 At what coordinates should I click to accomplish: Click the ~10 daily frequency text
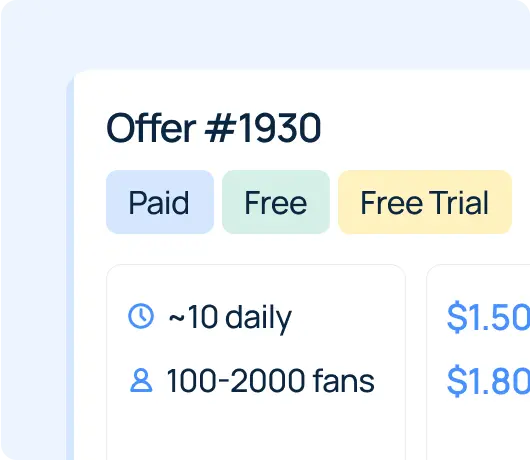(x=230, y=317)
